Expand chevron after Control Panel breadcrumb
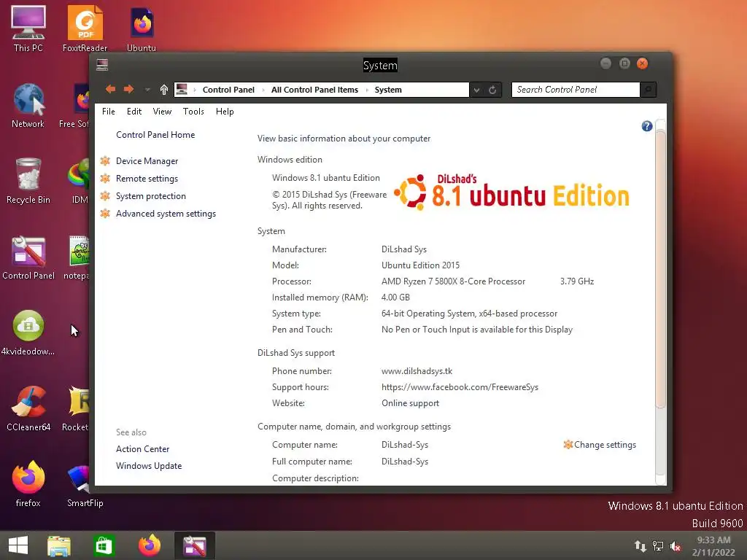Image resolution: width=747 pixels, height=560 pixels. point(263,90)
